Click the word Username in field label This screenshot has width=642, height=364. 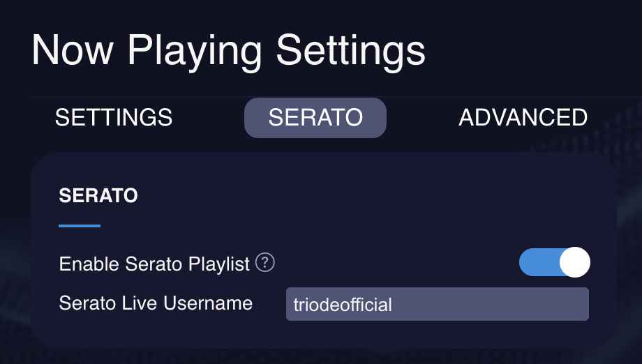point(208,303)
